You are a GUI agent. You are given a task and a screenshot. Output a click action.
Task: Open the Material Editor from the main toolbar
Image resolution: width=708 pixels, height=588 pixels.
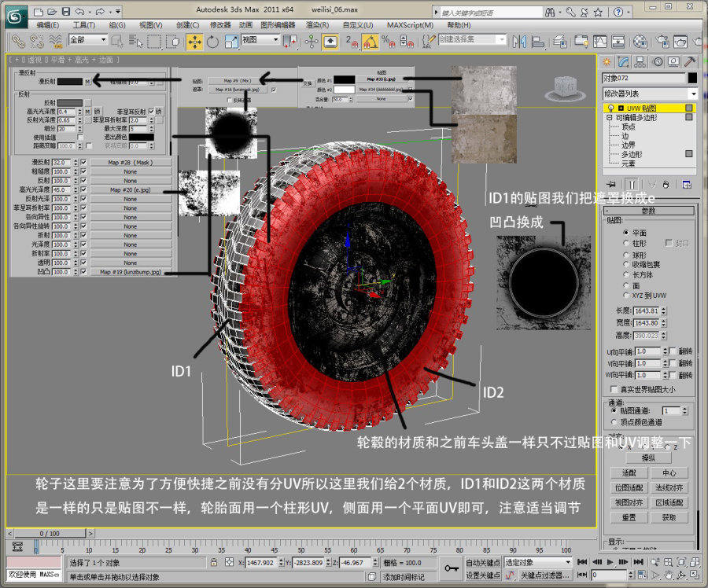tap(640, 42)
